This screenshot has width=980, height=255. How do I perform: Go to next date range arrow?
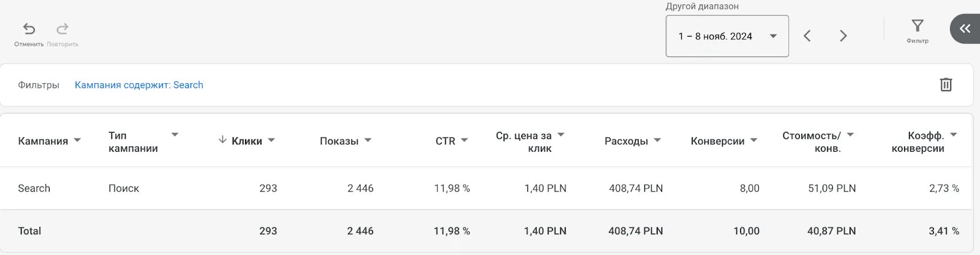(x=843, y=36)
